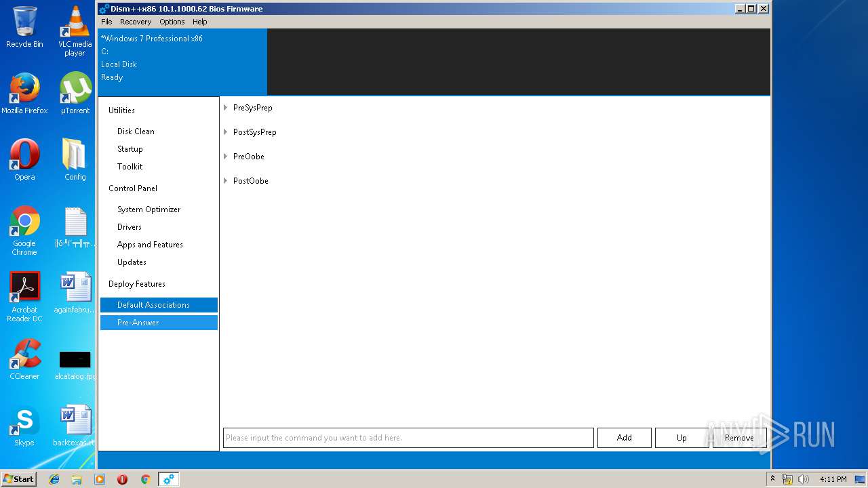Click the volume speaker tray icon
This screenshot has height=488, width=868.
coord(802,479)
